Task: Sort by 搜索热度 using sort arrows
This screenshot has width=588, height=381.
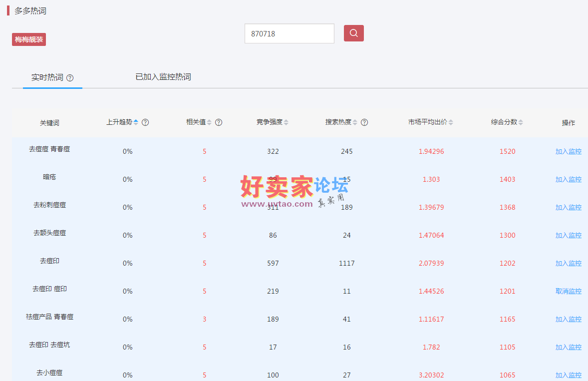Action: (355, 122)
